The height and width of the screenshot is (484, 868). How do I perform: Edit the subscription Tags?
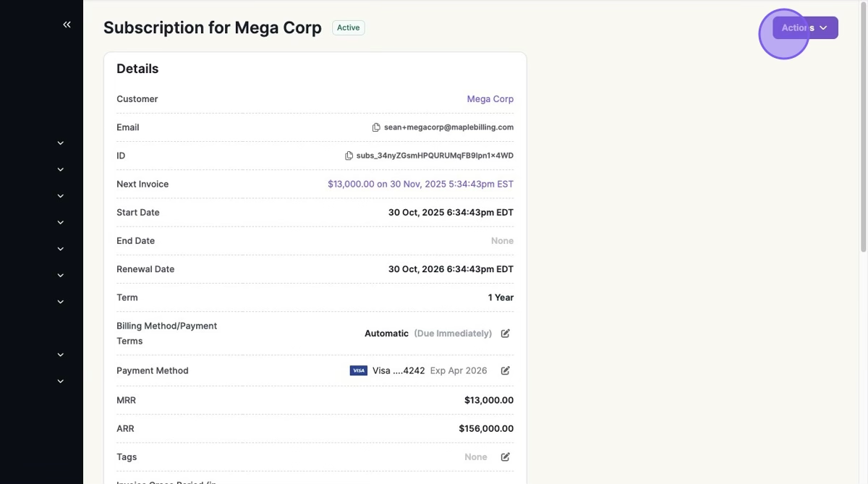click(506, 457)
